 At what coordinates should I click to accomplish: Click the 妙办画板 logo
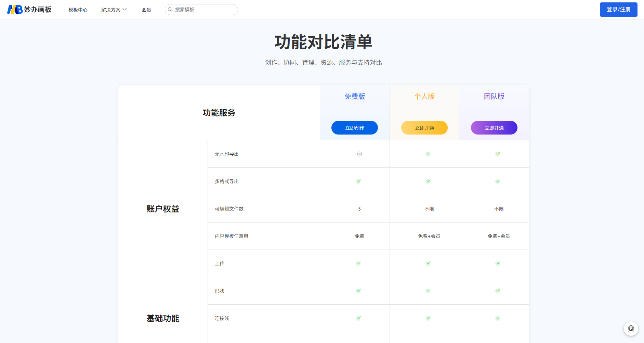click(x=29, y=10)
